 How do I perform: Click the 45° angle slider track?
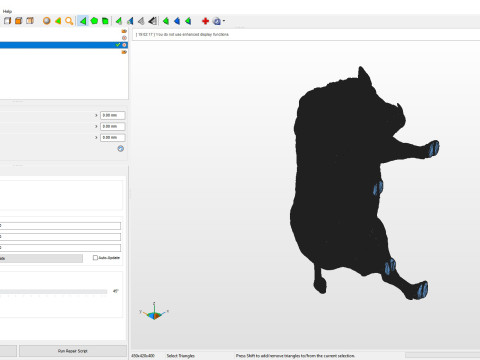click(53, 292)
